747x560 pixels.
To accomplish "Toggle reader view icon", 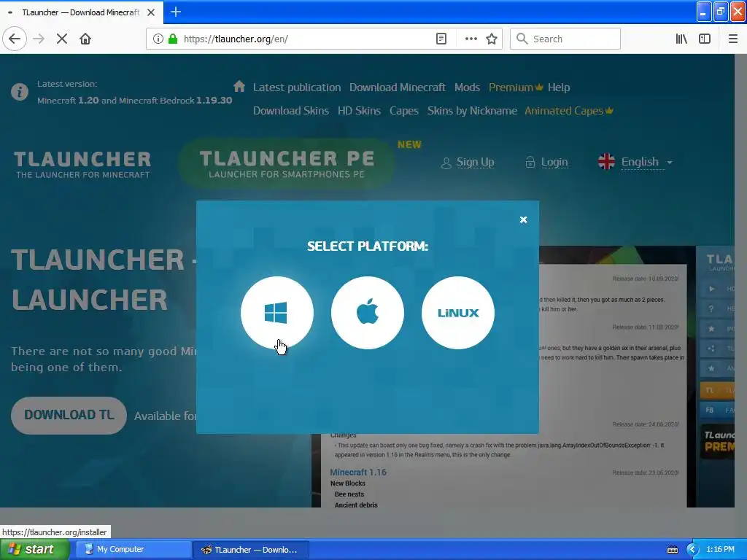I will pyautogui.click(x=441, y=39).
